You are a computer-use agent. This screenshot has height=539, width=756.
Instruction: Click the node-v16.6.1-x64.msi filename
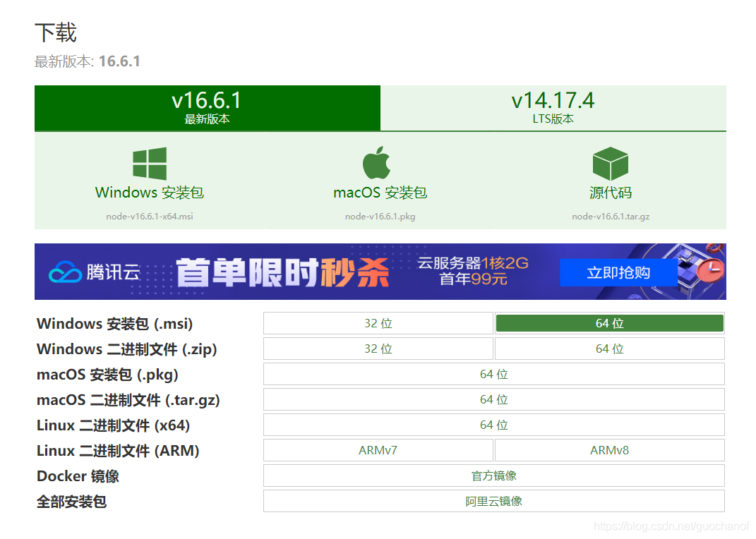(x=150, y=217)
